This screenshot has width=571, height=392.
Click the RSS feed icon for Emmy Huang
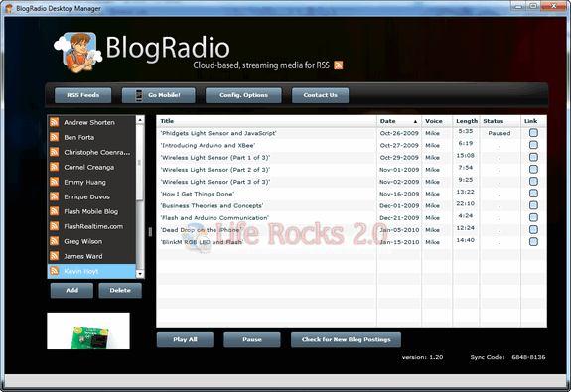[55, 182]
